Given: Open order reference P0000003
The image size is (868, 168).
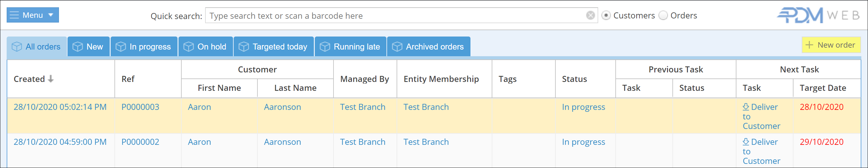Looking at the screenshot, I should pos(140,107).
